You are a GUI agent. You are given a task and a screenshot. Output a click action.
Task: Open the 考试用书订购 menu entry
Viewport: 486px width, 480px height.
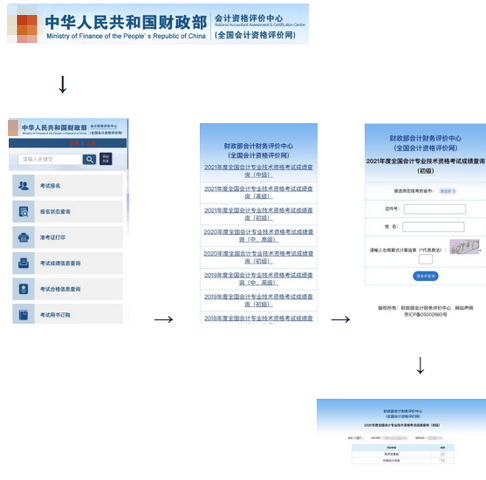(x=68, y=314)
